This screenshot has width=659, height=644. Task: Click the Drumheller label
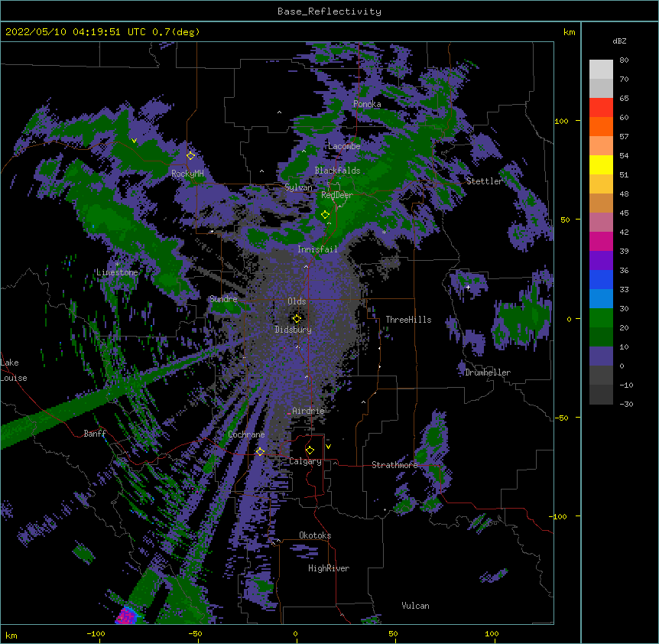pyautogui.click(x=488, y=372)
